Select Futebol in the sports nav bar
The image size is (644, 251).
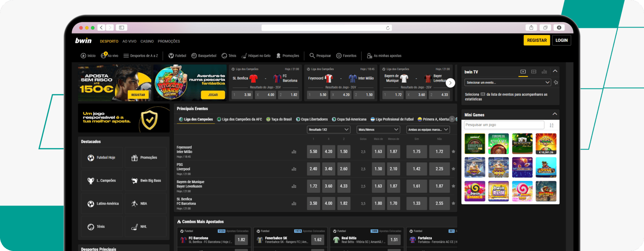point(177,56)
